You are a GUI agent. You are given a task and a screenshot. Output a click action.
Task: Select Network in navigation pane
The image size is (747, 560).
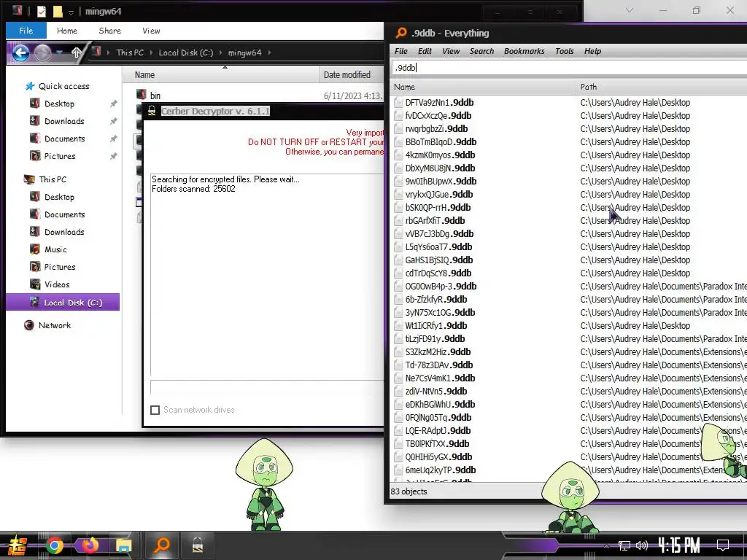[55, 325]
